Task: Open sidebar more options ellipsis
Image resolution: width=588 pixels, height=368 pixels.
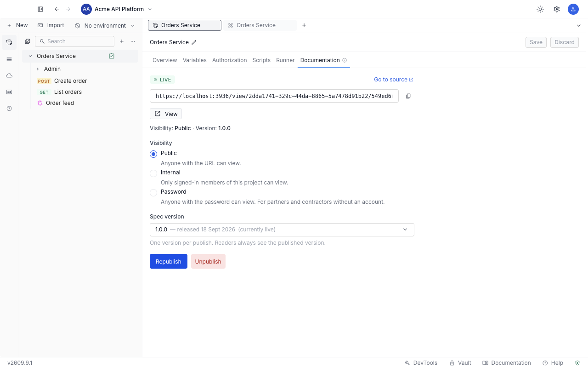Action: pyautogui.click(x=133, y=41)
